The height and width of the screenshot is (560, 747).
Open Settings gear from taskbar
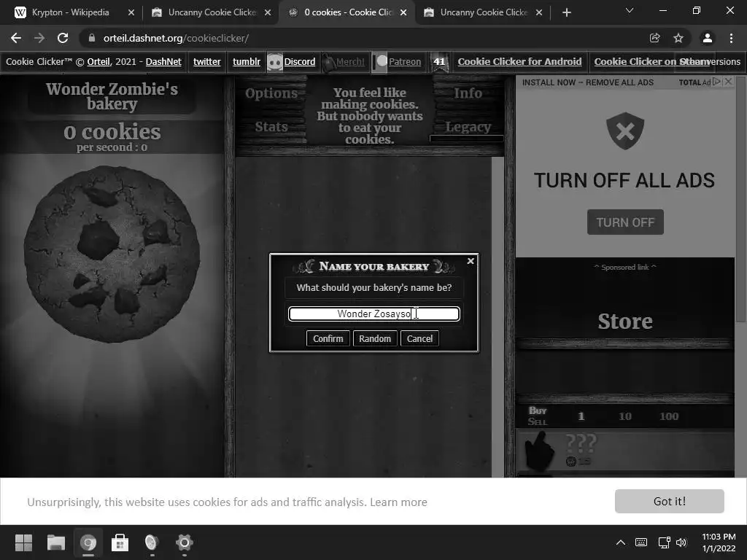click(185, 542)
